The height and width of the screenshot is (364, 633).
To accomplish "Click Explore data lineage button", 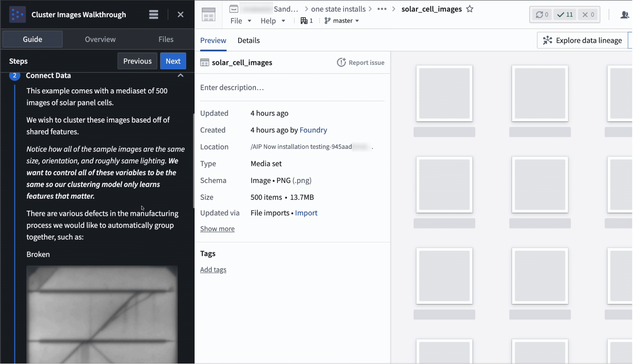I will [x=582, y=40].
